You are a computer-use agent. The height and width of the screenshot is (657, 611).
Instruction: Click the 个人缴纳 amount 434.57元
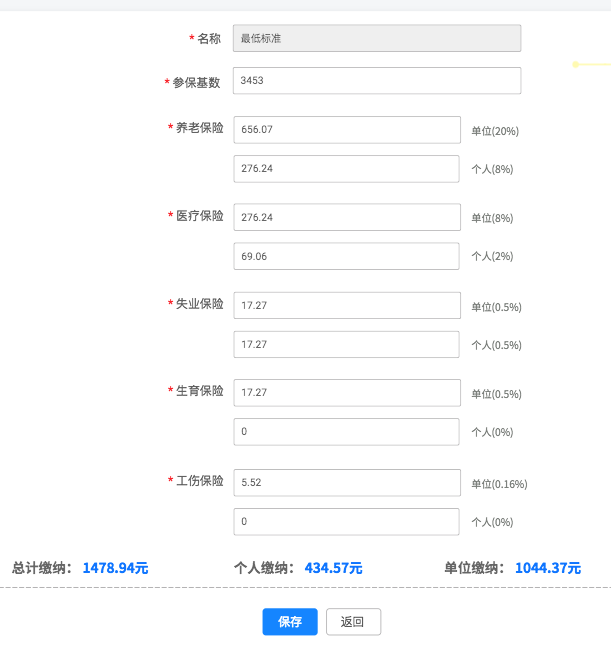333,568
